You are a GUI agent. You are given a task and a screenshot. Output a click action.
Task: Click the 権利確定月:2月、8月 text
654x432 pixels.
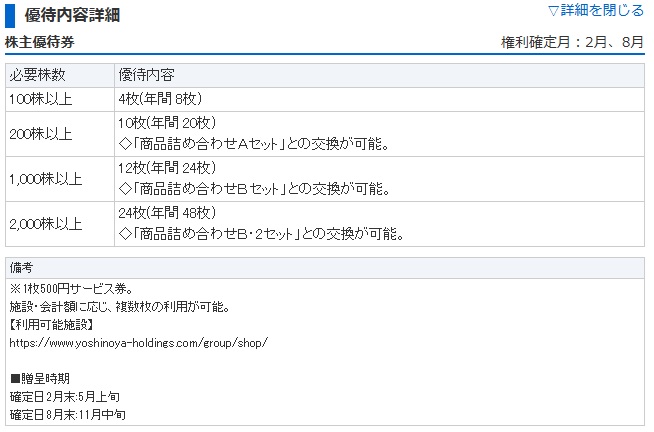pyautogui.click(x=572, y=44)
